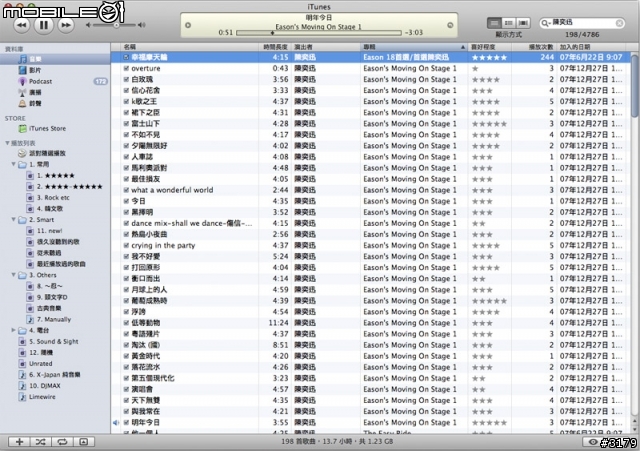Open the '7. Manually' playlist
This screenshot has height=451, width=640.
point(53,319)
